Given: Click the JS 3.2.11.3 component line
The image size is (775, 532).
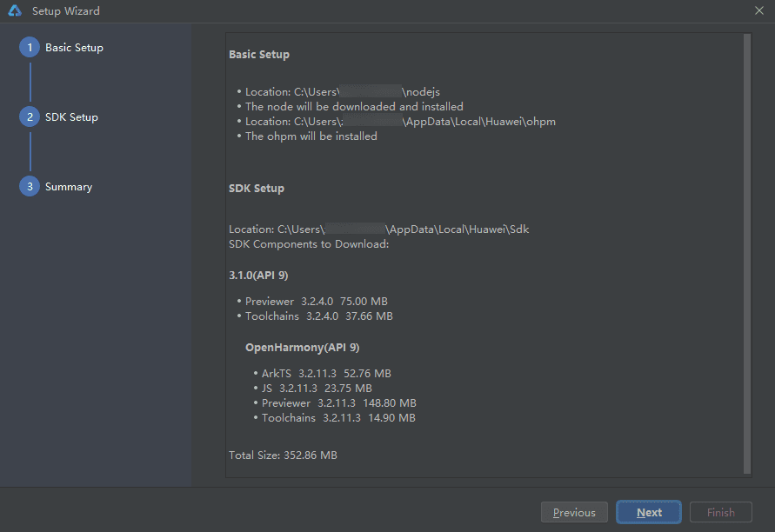Looking at the screenshot, I should pyautogui.click(x=317, y=389).
